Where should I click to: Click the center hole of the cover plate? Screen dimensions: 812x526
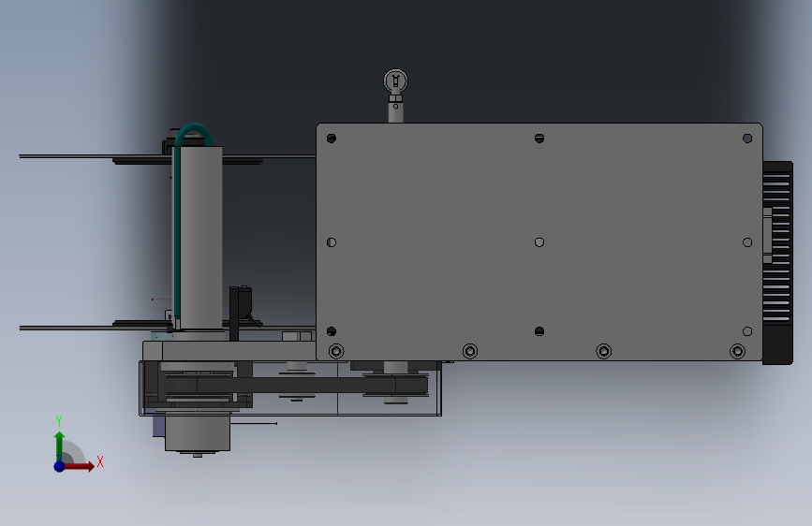click(539, 242)
